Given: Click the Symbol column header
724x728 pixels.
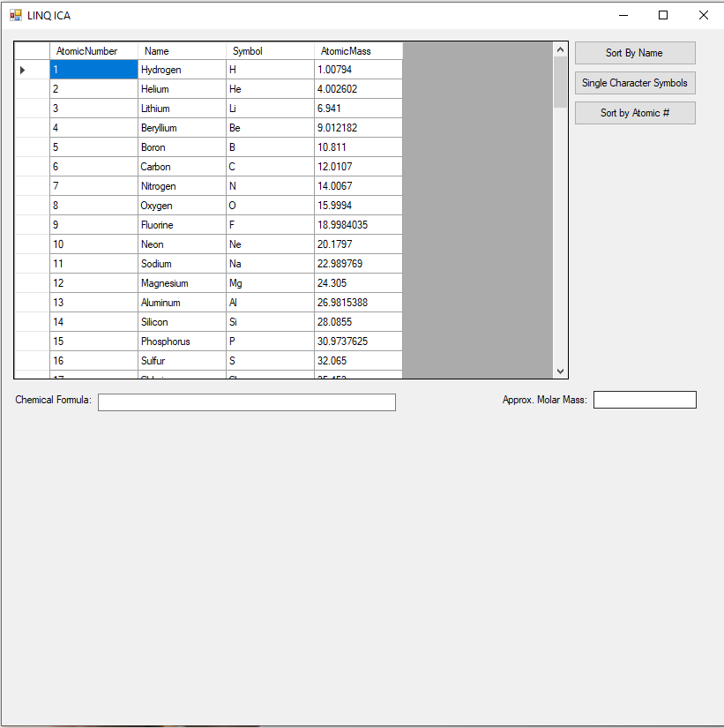Looking at the screenshot, I should pos(270,51).
